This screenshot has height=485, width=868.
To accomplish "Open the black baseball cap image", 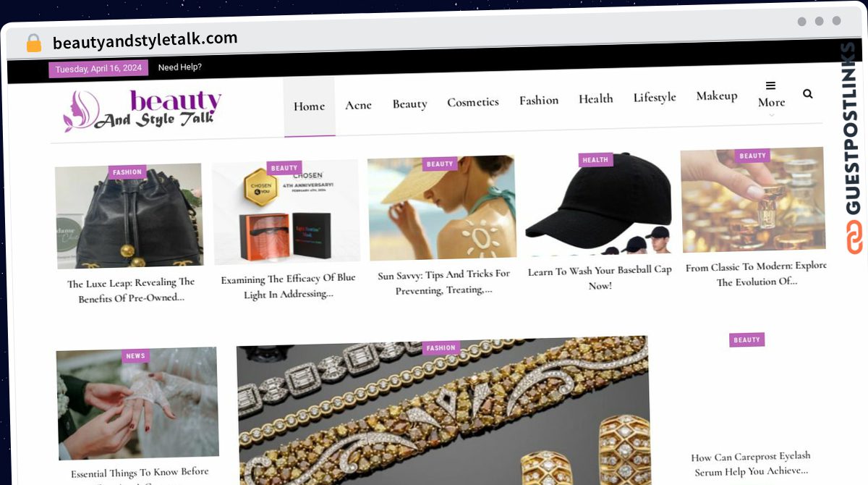I will (599, 205).
